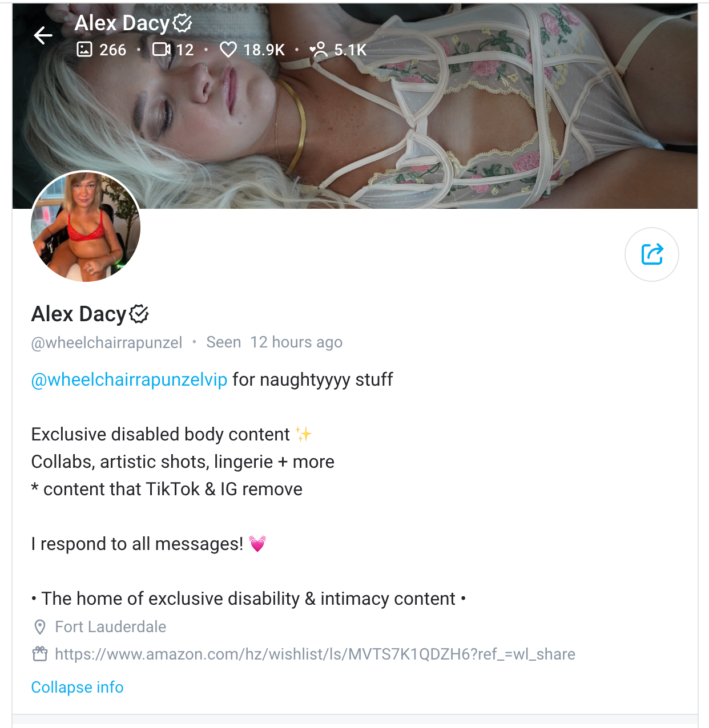
Task: Click the Alex Dacy title in header
Action: pyautogui.click(x=122, y=23)
